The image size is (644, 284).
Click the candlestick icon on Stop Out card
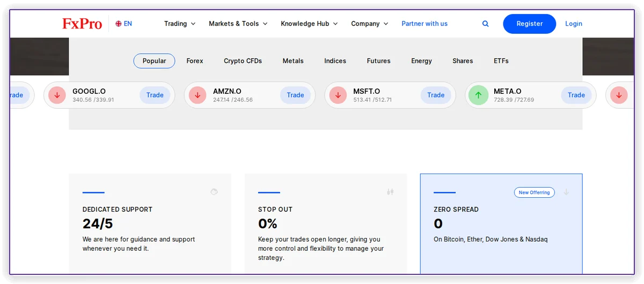pos(390,191)
